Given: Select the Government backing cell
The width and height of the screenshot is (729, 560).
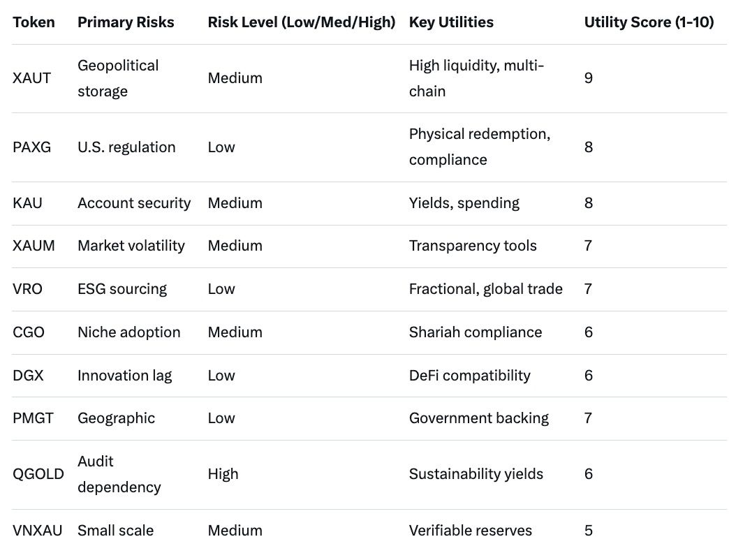Looking at the screenshot, I should pyautogui.click(x=479, y=418).
